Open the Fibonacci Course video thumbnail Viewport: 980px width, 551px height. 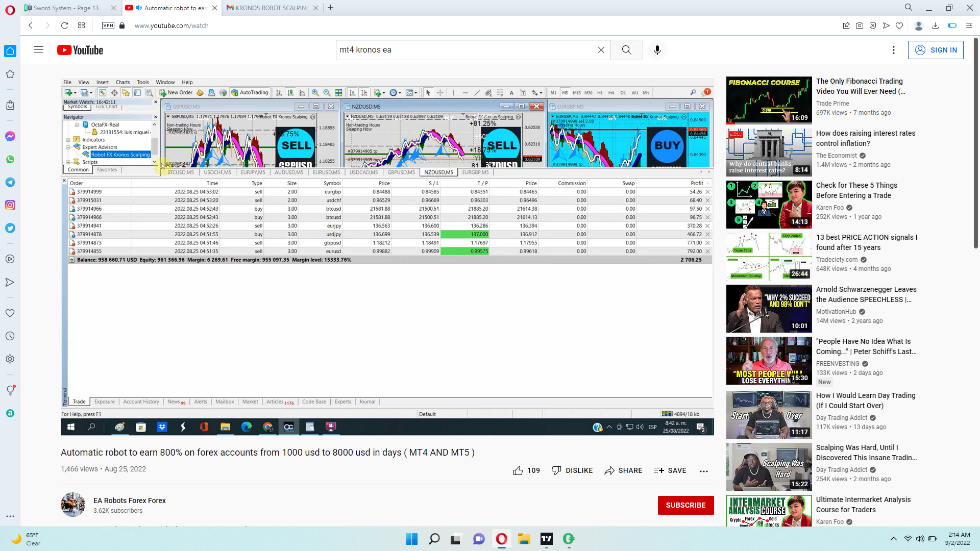click(x=769, y=101)
